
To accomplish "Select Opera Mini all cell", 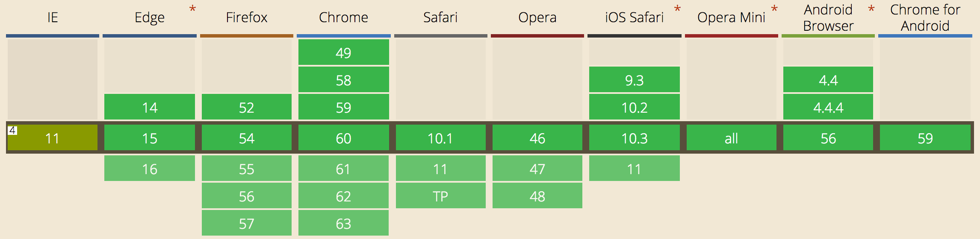I will tap(732, 137).
